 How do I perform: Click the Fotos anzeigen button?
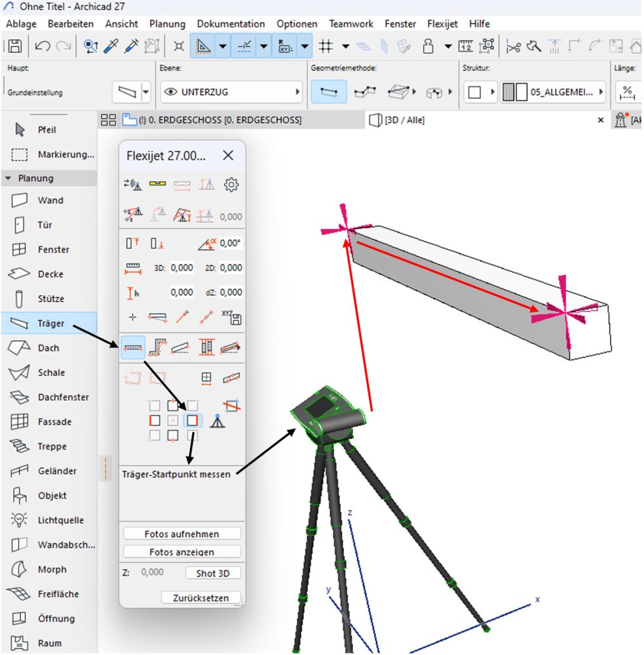click(181, 552)
